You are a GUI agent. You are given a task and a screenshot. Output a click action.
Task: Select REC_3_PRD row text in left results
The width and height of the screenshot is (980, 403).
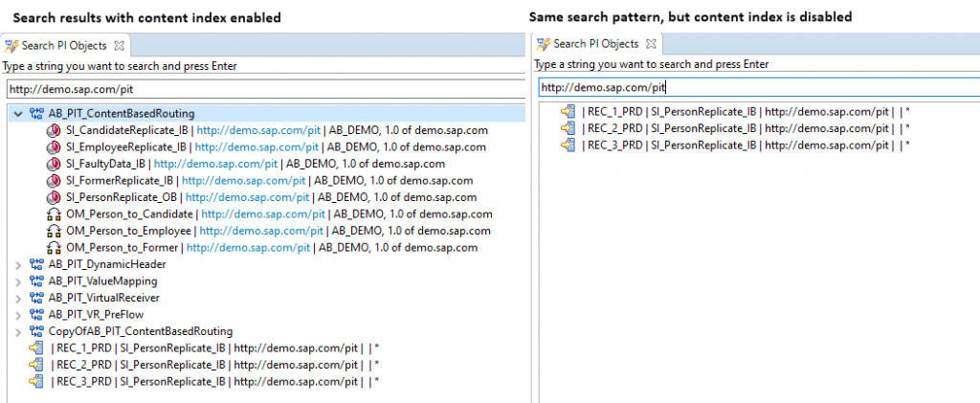point(214,381)
